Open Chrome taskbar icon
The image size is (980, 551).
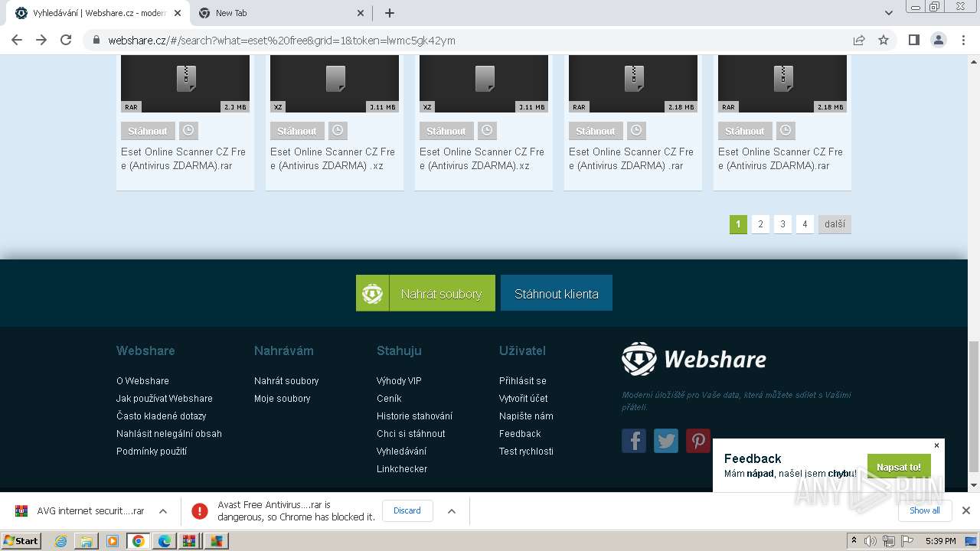pos(139,541)
